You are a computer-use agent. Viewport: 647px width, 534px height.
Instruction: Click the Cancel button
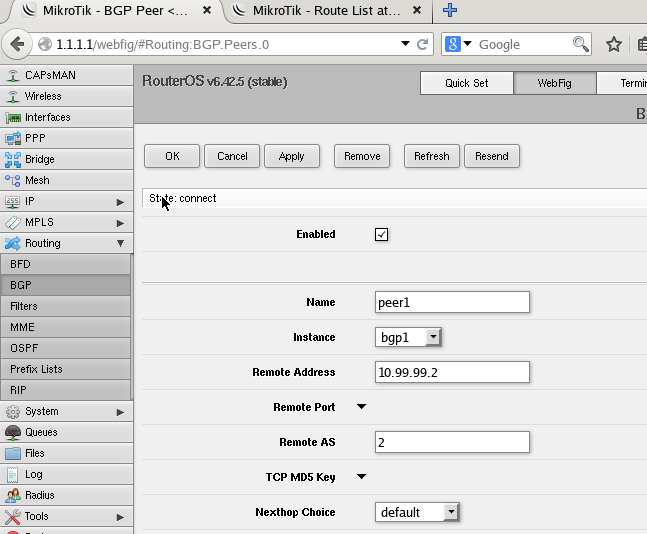[x=232, y=156]
